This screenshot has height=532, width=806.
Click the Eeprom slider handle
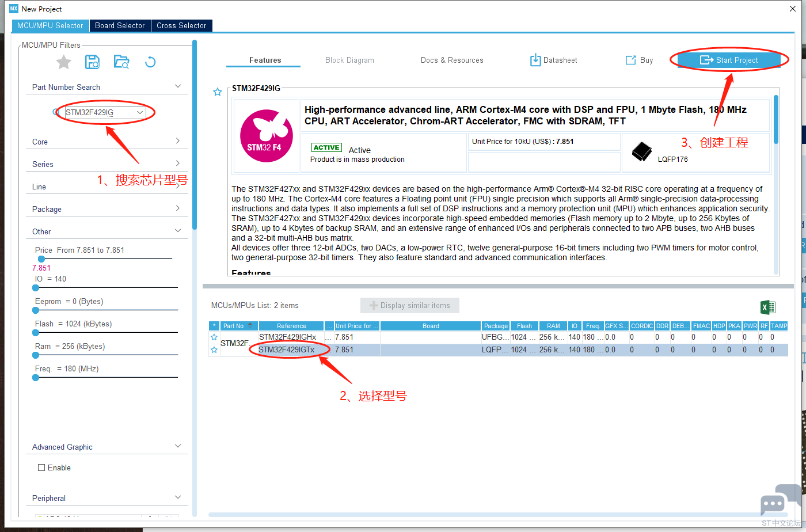pos(36,310)
